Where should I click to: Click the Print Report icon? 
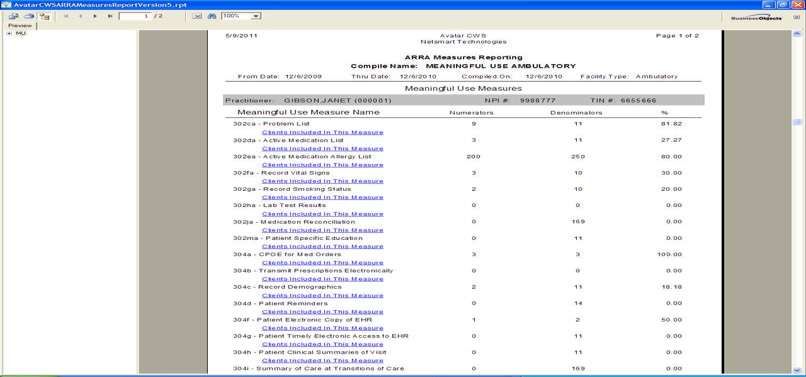(29, 16)
